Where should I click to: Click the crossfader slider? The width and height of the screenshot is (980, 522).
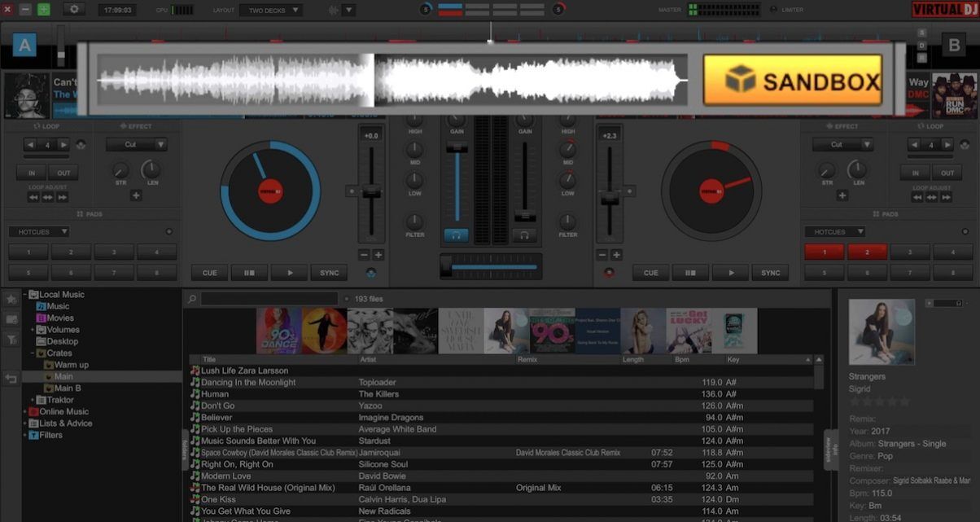(490, 266)
